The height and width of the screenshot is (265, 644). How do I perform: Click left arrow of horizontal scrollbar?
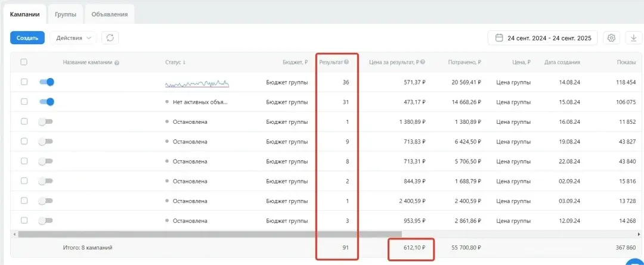coord(15,234)
